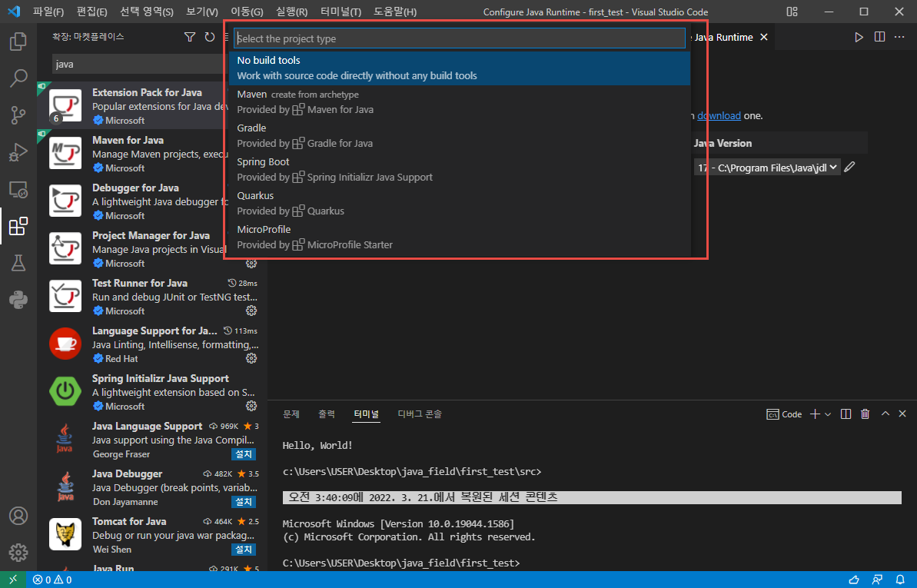The width and height of the screenshot is (917, 588).
Task: Open 실행(R) menu
Action: [x=291, y=12]
